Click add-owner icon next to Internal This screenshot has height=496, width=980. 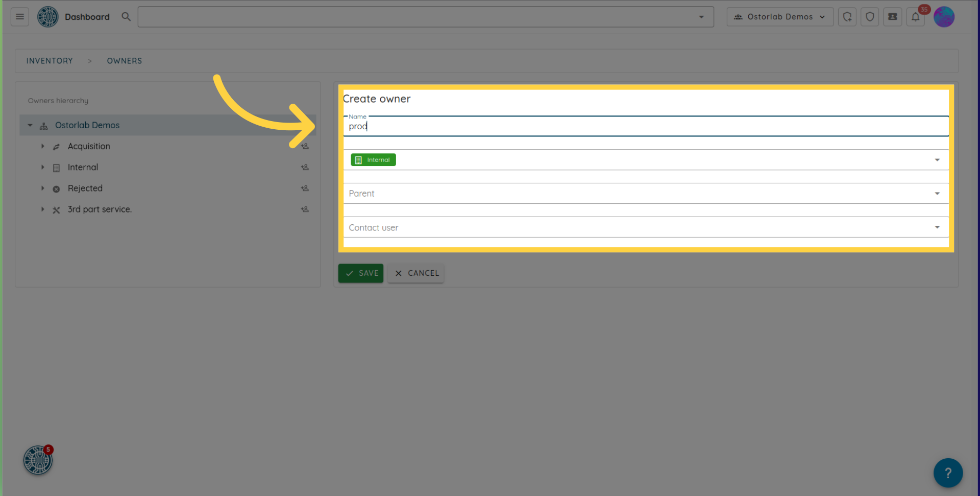click(x=305, y=168)
